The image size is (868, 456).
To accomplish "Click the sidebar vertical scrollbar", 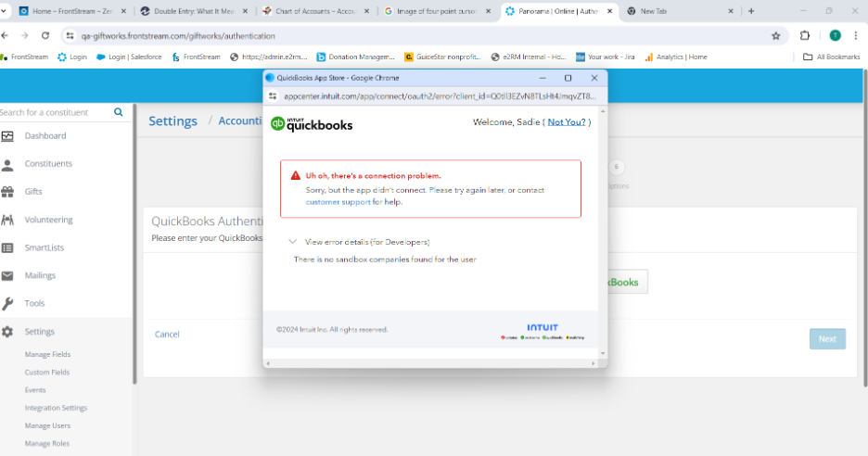I will coord(134,244).
